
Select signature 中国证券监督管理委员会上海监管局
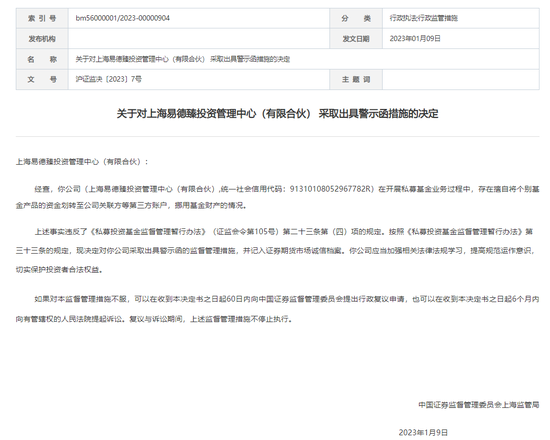[479, 405]
